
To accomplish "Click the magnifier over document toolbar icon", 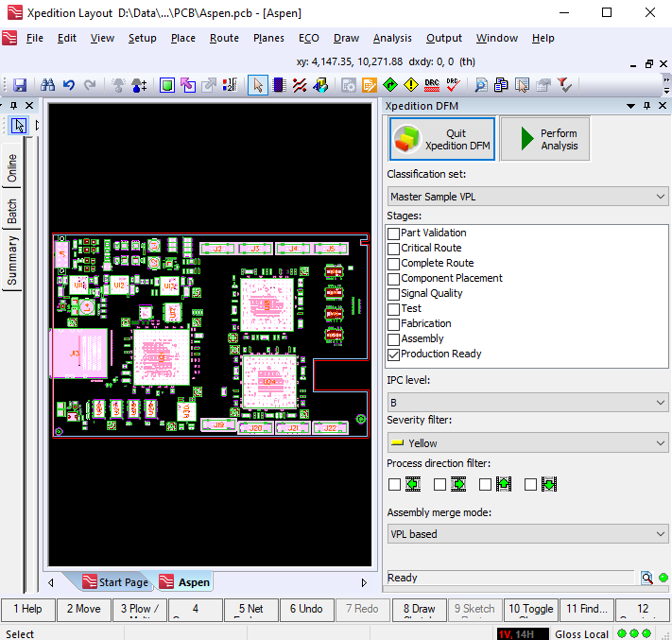I will (x=481, y=85).
